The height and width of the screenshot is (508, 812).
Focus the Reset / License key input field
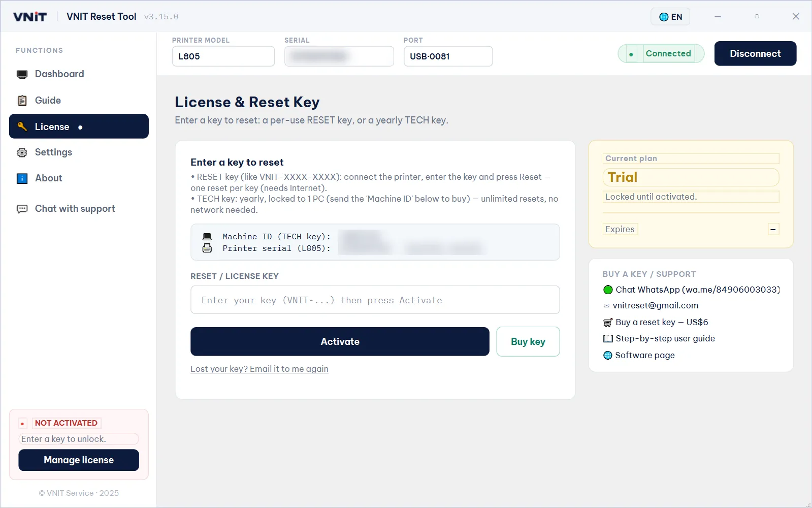click(375, 300)
